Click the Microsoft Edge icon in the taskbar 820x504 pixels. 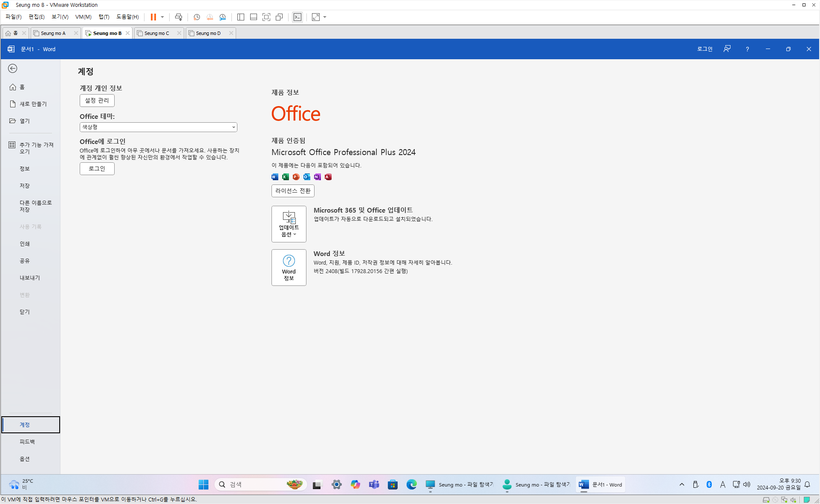(x=411, y=484)
